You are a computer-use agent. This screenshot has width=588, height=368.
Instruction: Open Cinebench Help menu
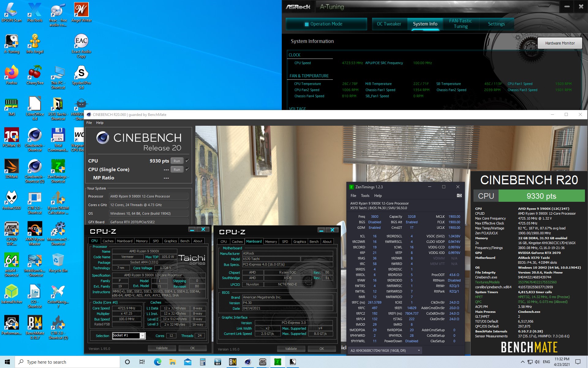pos(100,123)
